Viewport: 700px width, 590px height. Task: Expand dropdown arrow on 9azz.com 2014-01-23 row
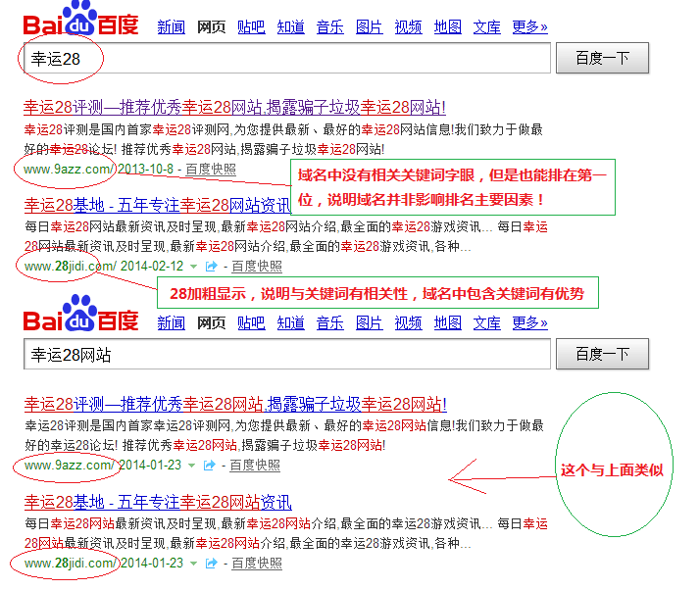coord(191,466)
